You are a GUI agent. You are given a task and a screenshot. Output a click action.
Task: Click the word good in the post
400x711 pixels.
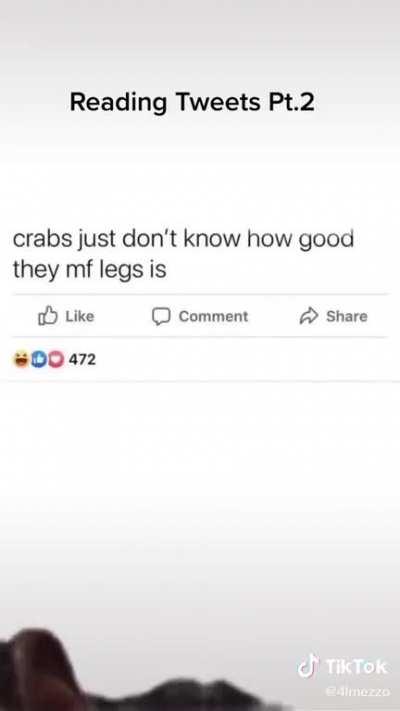[x=326, y=241]
